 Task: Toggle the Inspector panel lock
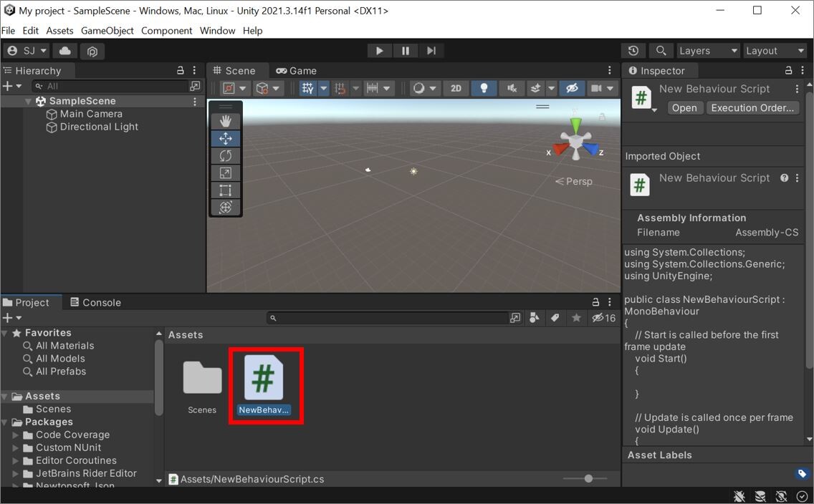tap(788, 70)
